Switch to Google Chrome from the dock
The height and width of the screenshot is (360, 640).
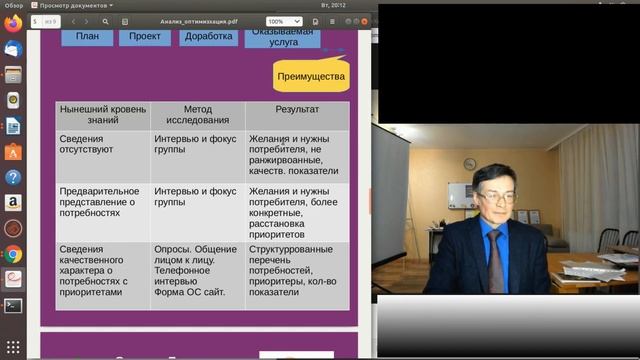[13, 254]
